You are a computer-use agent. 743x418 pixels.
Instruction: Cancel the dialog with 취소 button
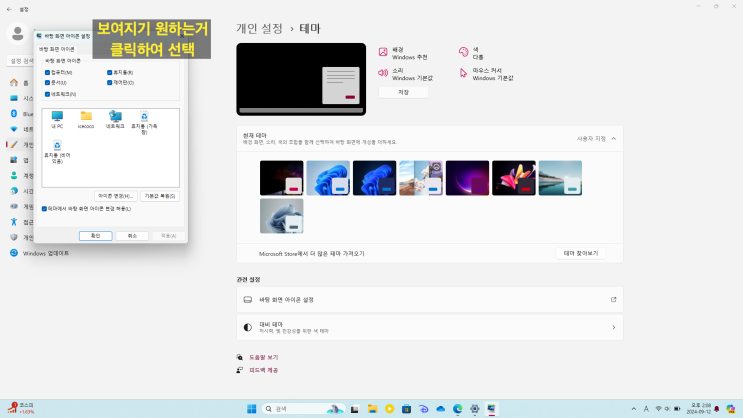[132, 236]
